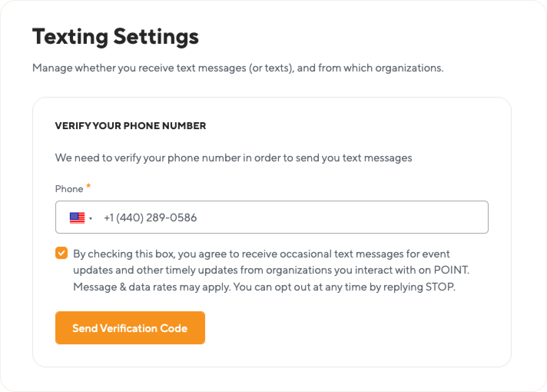Click the US flag country icon
547x392 pixels.
pos(77,218)
